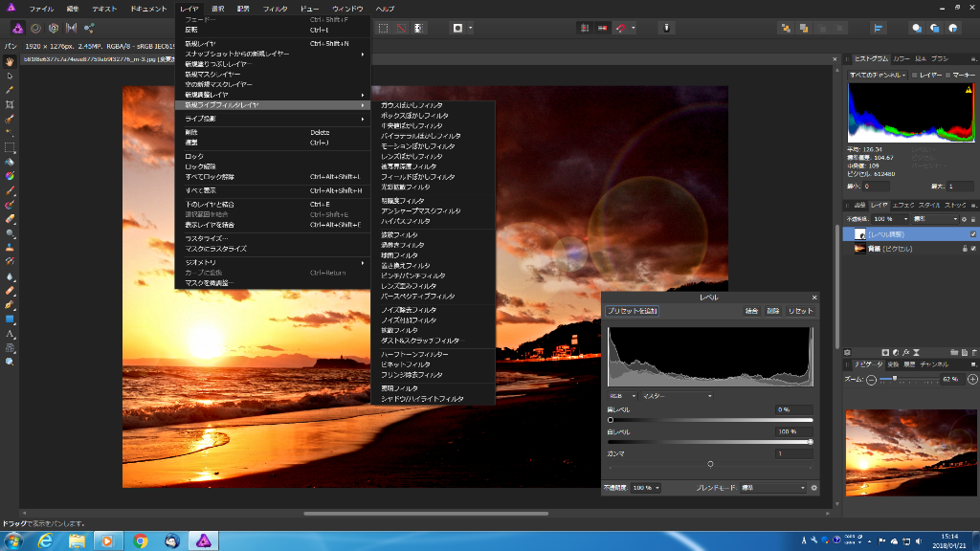Image resolution: width=980 pixels, height=551 pixels.
Task: Select the Move tool arrow icon
Action: pos(10,75)
